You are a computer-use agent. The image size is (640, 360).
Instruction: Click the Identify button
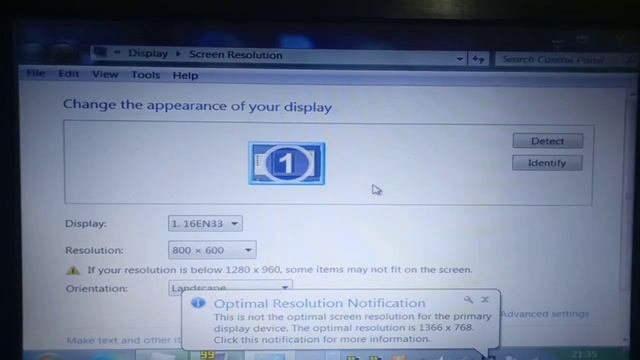click(x=547, y=163)
